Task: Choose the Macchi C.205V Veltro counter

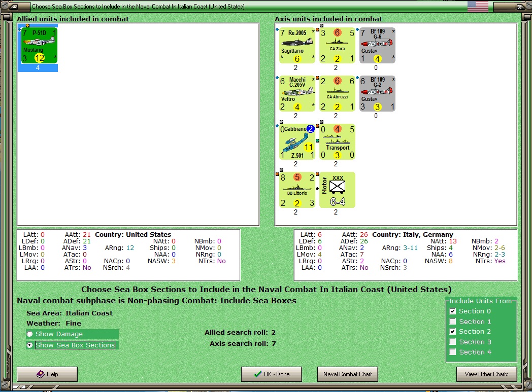Action: 297,93
